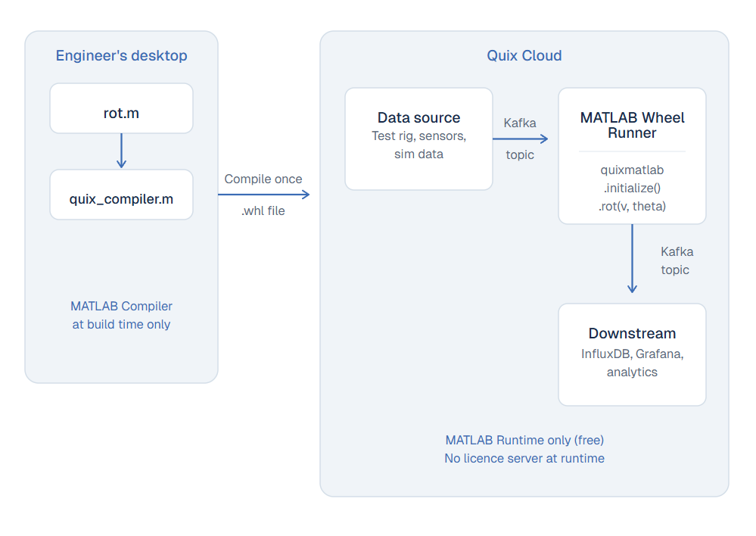Click 'MATLAB Compiler' caption text

122,307
